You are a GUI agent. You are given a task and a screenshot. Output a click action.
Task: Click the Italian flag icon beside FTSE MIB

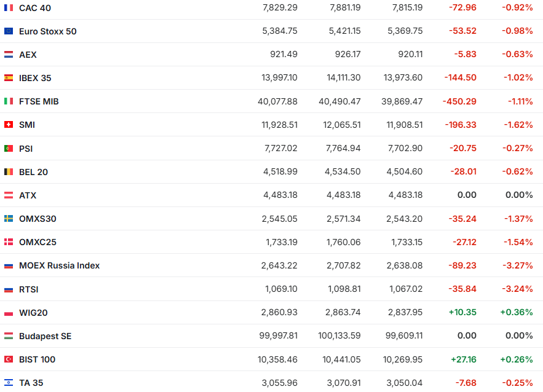(9, 101)
